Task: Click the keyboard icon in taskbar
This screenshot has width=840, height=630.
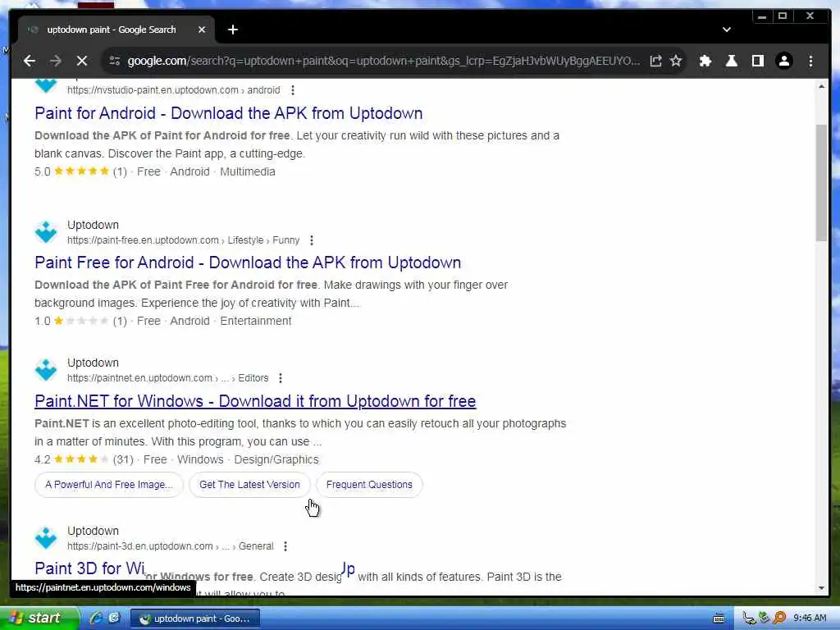Action: (719, 619)
